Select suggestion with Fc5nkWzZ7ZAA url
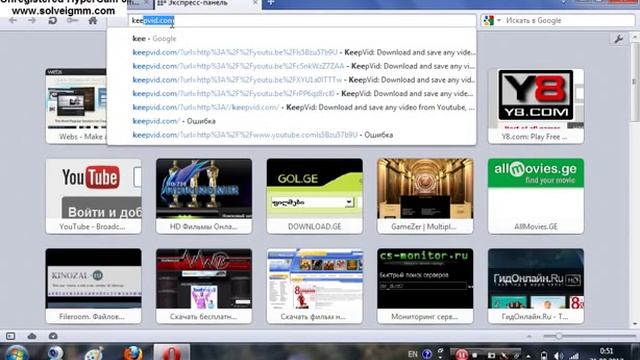This screenshot has width=640, height=360. tap(291, 66)
